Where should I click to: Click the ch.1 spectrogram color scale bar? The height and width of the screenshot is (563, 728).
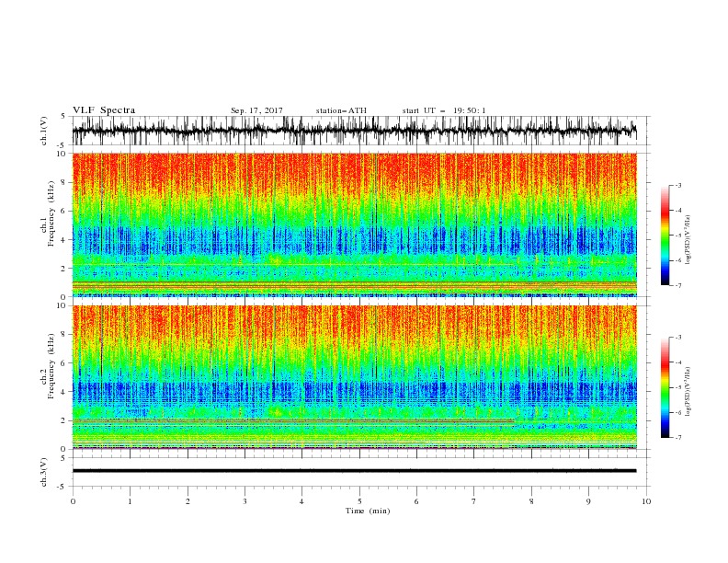[665, 235]
